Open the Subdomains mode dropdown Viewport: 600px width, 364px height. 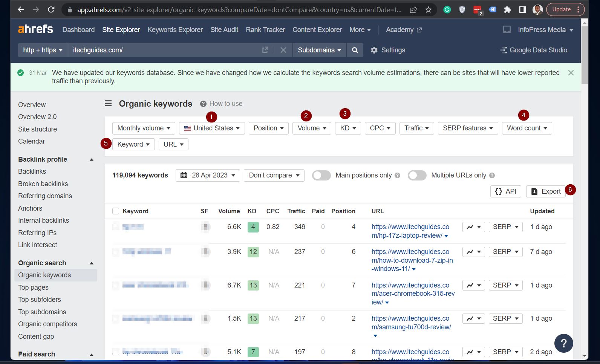(x=319, y=50)
